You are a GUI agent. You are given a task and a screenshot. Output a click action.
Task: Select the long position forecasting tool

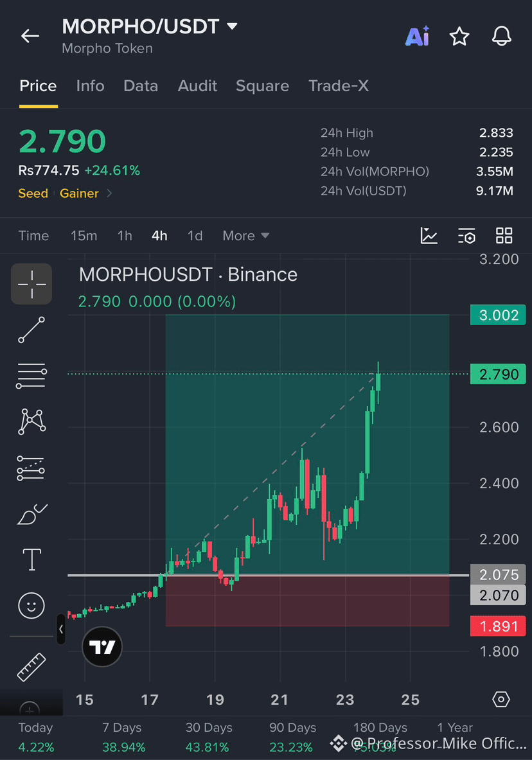click(31, 468)
